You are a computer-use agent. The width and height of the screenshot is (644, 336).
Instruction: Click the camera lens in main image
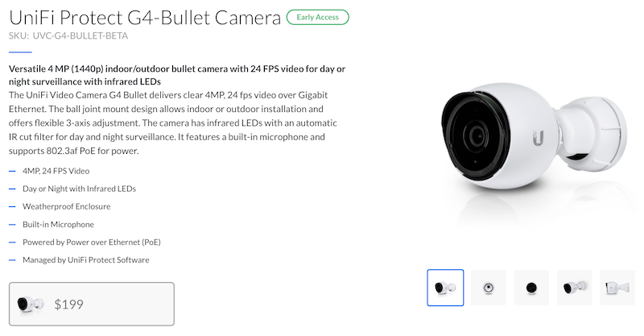[477, 135]
